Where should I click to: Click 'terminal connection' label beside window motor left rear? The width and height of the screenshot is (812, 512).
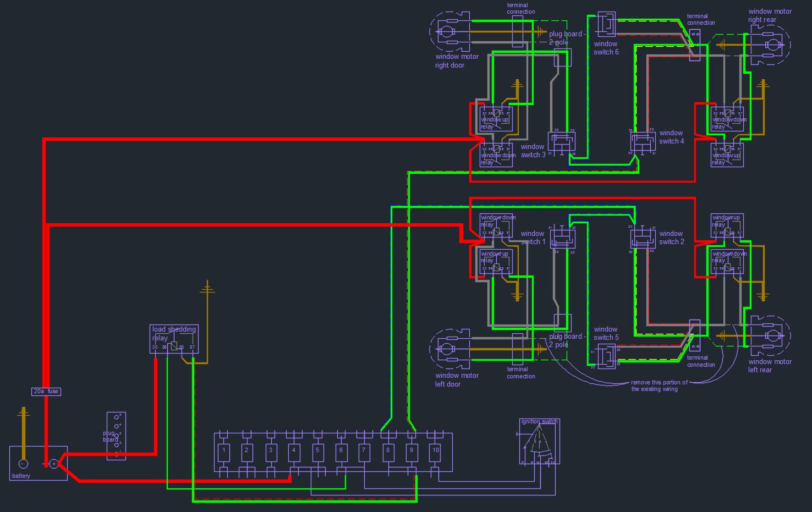pyautogui.click(x=701, y=361)
